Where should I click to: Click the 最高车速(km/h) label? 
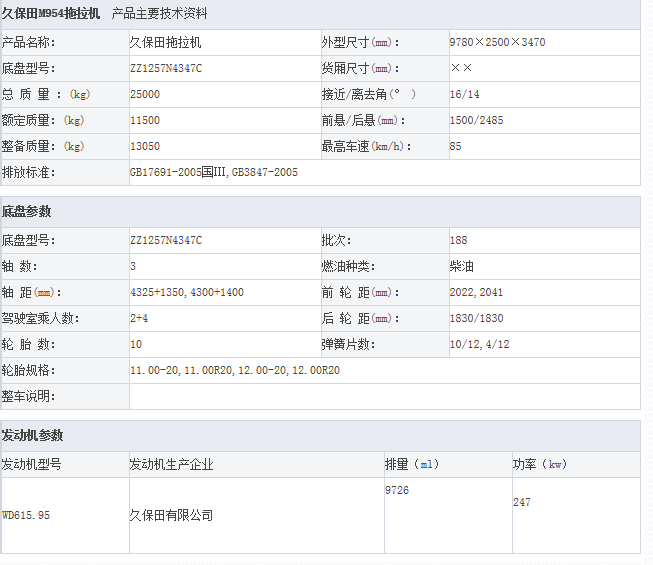point(366,146)
